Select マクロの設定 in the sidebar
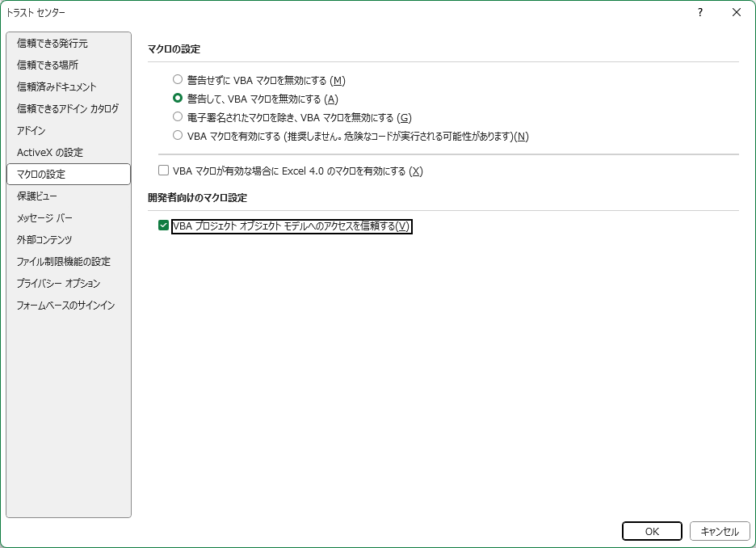 click(41, 174)
